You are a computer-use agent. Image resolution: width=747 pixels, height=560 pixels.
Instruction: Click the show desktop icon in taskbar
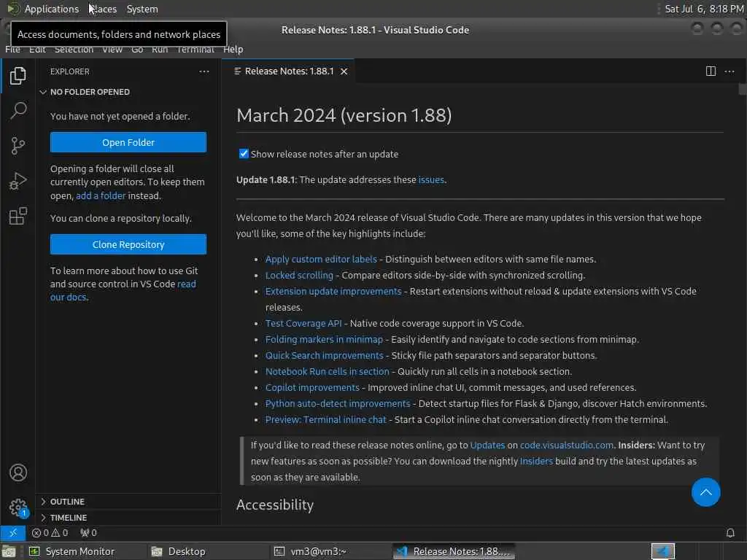click(8, 552)
